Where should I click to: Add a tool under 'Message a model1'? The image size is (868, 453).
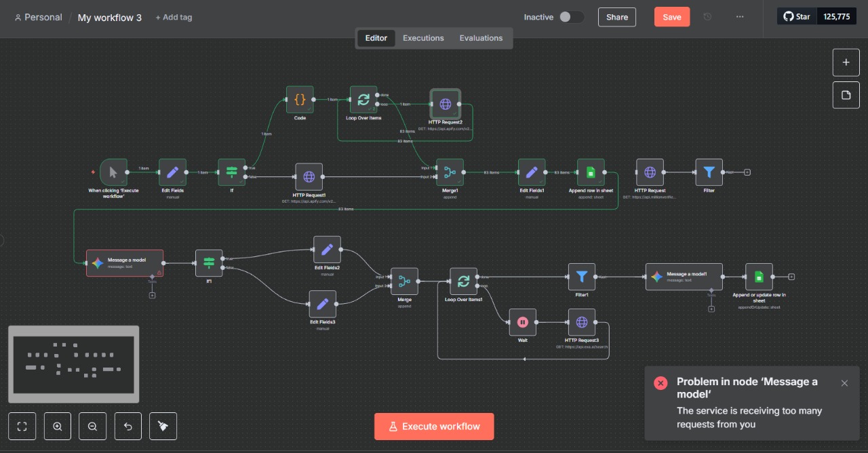(x=711, y=309)
